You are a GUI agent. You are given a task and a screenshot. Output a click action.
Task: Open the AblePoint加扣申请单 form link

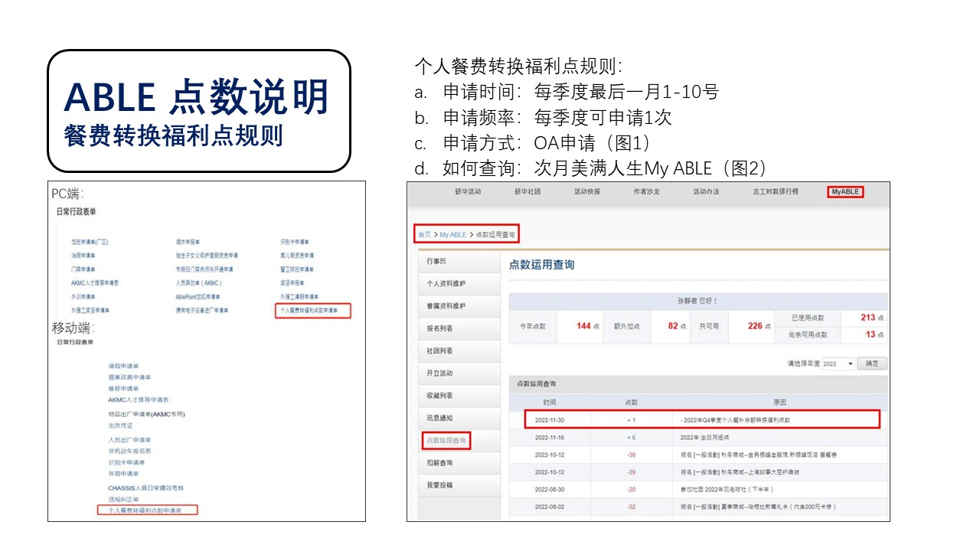click(197, 297)
